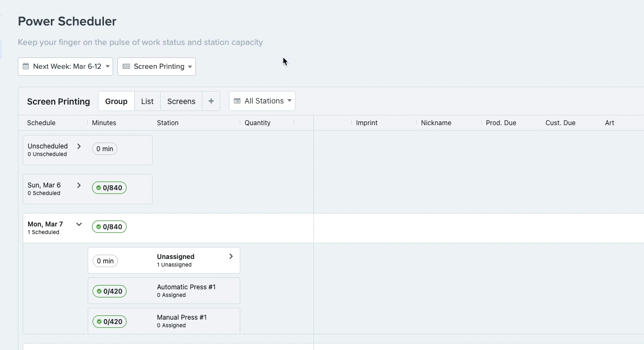Click green check icon on Mon, Mar 7 badge
The width and height of the screenshot is (644, 350).
98,227
